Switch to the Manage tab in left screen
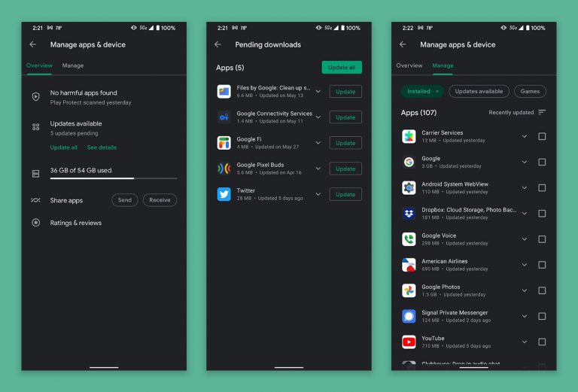The width and height of the screenshot is (578, 392). pyautogui.click(x=73, y=65)
